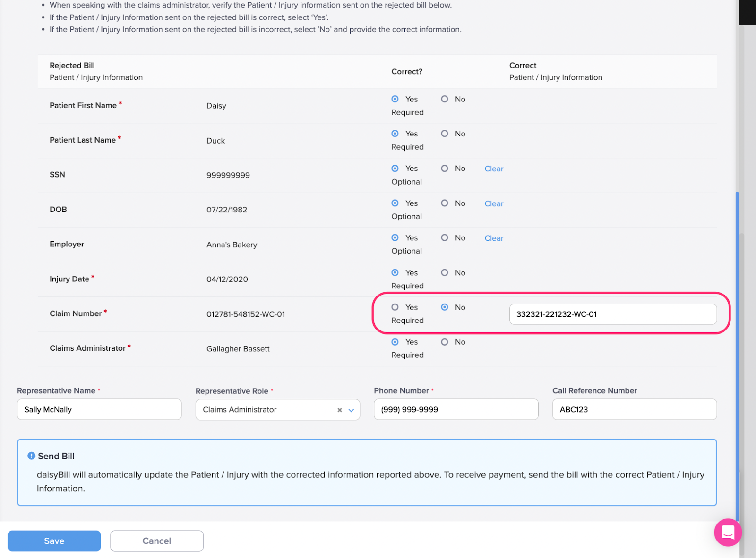Select No for the Employer row
This screenshot has height=558, width=756.
(x=445, y=238)
